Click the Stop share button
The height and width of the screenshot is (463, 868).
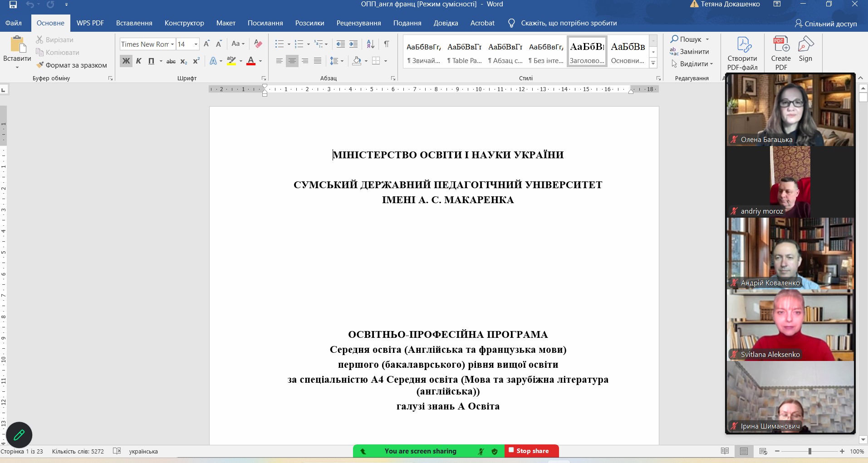pyautogui.click(x=532, y=451)
